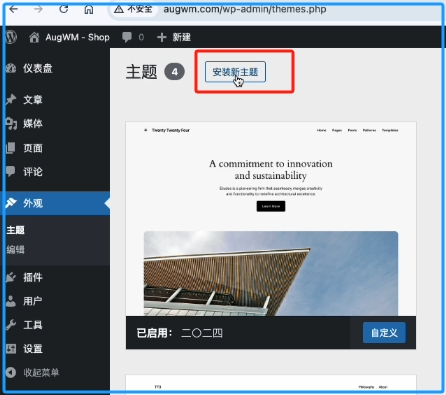Image resolution: width=446 pixels, height=395 pixels.
Task: Open the 新建 admin bar menu
Action: point(182,37)
